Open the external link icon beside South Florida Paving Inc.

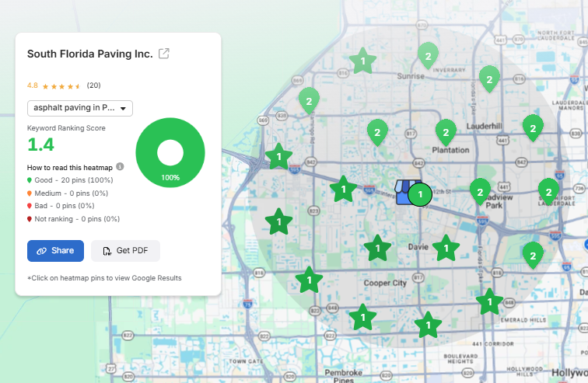pos(164,54)
